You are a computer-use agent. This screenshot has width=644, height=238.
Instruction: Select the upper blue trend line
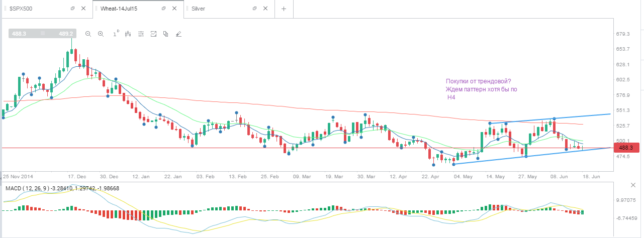tap(549, 118)
